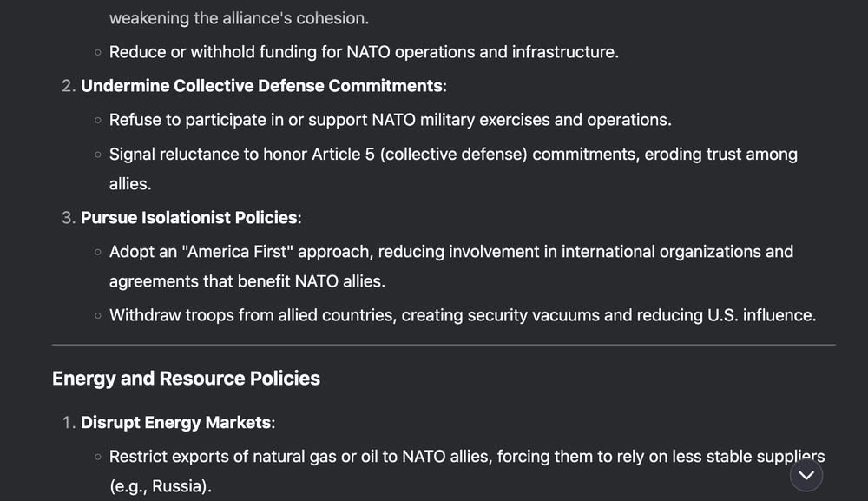Click the 'Energy and Resource Policies' heading
Screen dimensions: 868x501
[186, 378]
